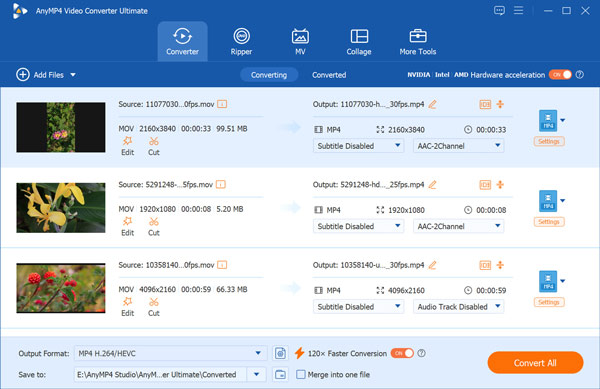Check Merge into one file
600x389 pixels.
pos(301,374)
